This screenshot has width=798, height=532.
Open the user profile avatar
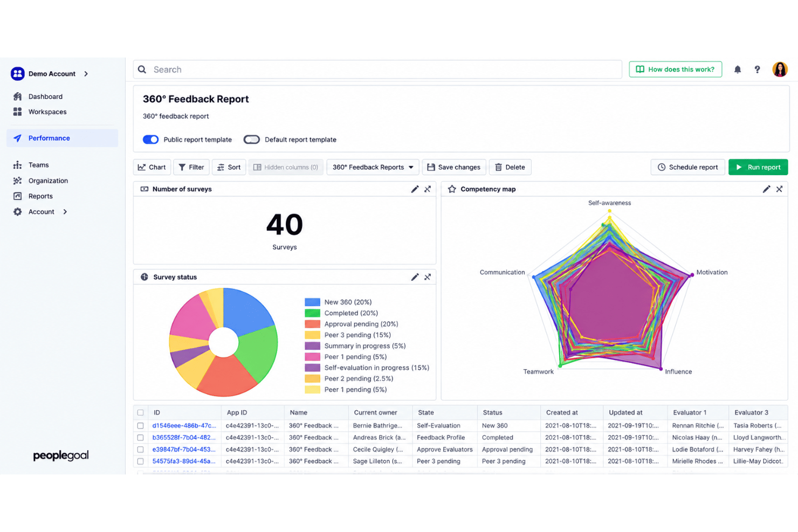point(780,69)
